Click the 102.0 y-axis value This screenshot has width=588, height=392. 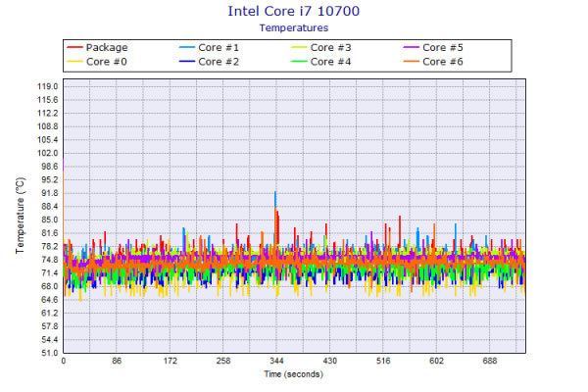click(x=48, y=153)
